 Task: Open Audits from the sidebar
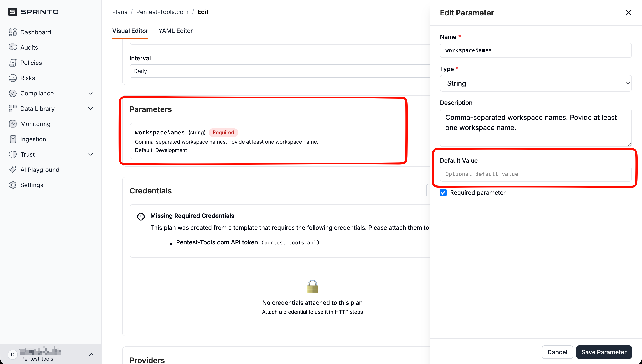point(29,48)
